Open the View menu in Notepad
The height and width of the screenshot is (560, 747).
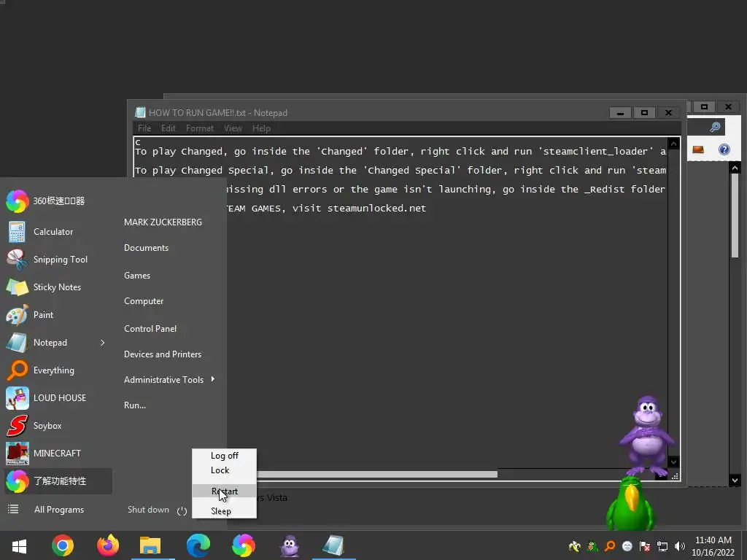pos(233,128)
